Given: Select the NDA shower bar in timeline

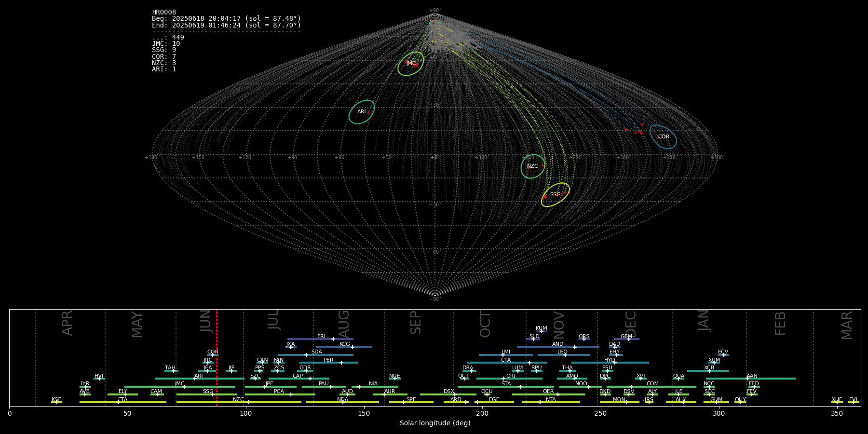Looking at the screenshot, I should coord(342,402).
